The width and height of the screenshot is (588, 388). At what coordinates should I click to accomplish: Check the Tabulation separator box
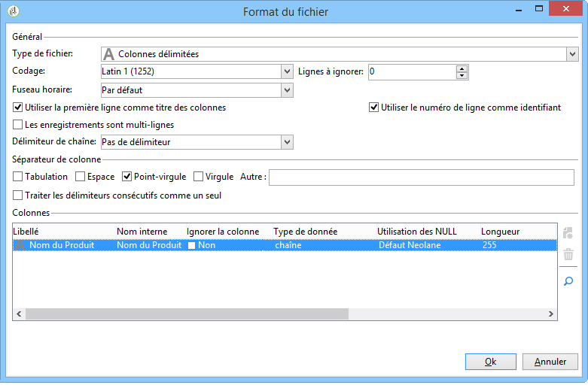pos(17,177)
